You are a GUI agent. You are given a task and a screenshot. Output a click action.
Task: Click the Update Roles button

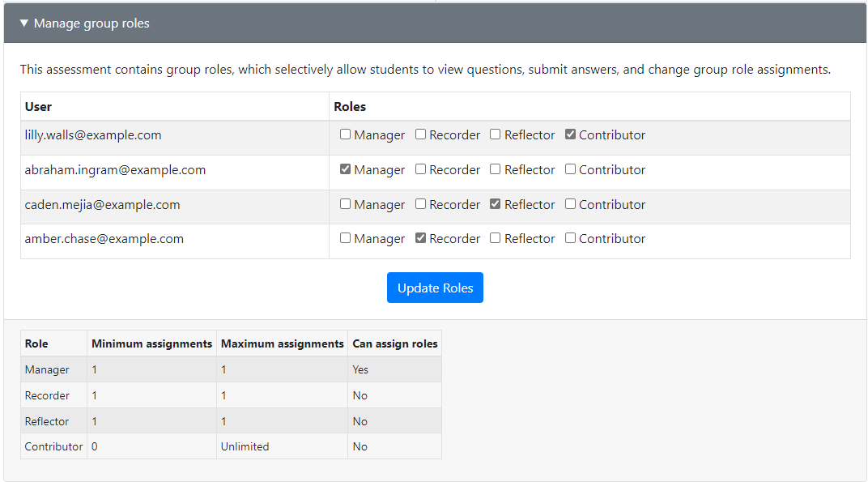coord(435,288)
